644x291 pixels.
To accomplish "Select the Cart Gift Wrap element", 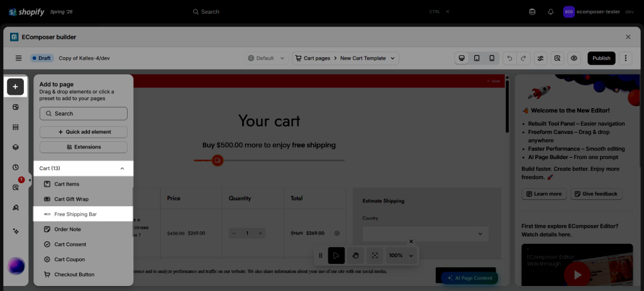I will [83, 199].
